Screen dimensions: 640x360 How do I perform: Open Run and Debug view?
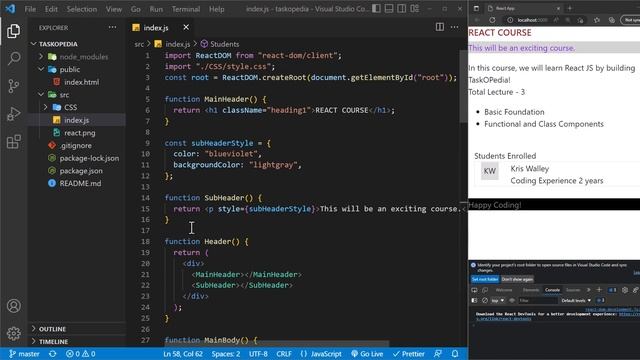tap(13, 114)
